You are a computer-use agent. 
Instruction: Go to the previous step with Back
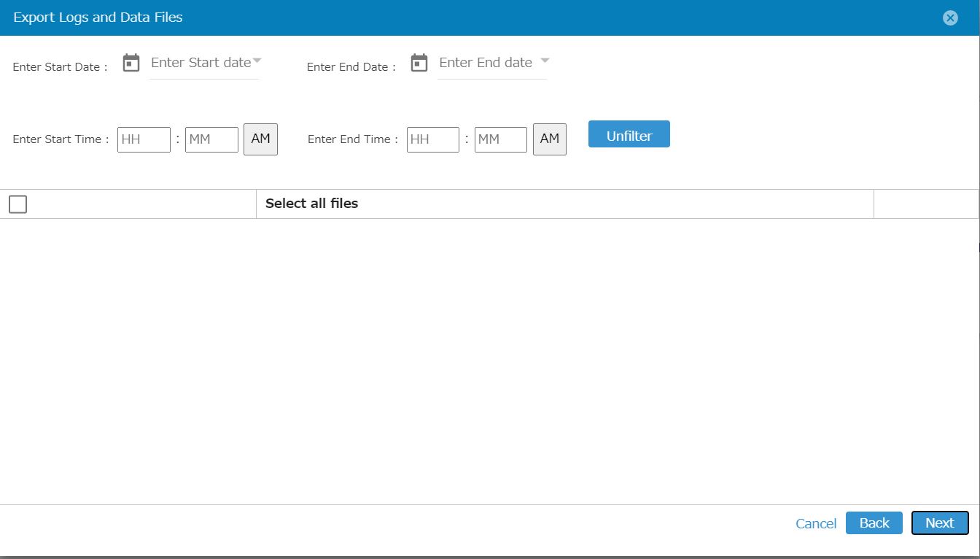tap(874, 523)
